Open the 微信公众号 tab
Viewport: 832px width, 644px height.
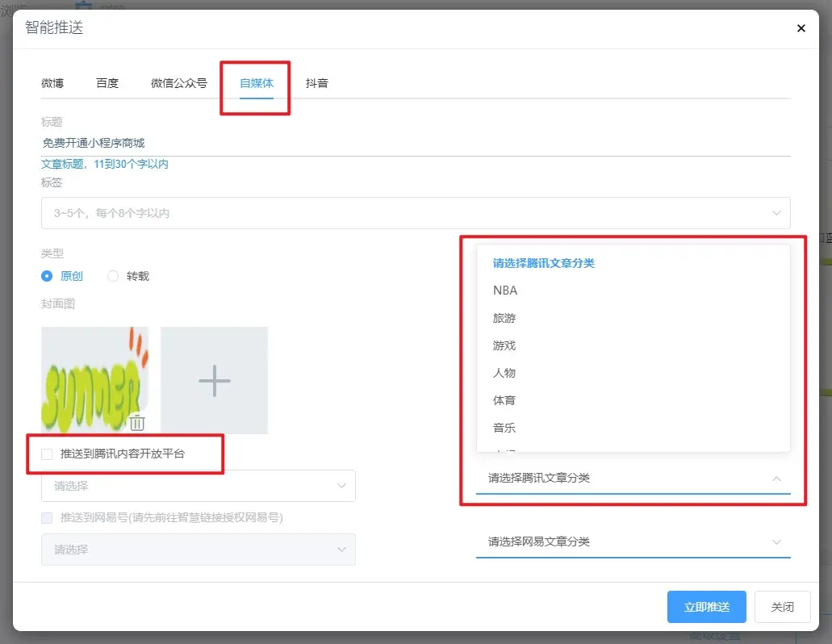click(x=179, y=83)
